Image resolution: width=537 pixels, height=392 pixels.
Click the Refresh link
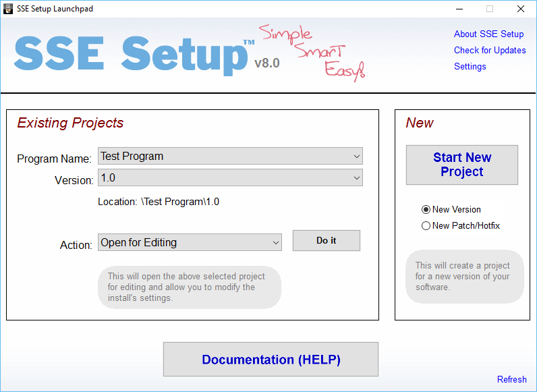[x=511, y=379]
